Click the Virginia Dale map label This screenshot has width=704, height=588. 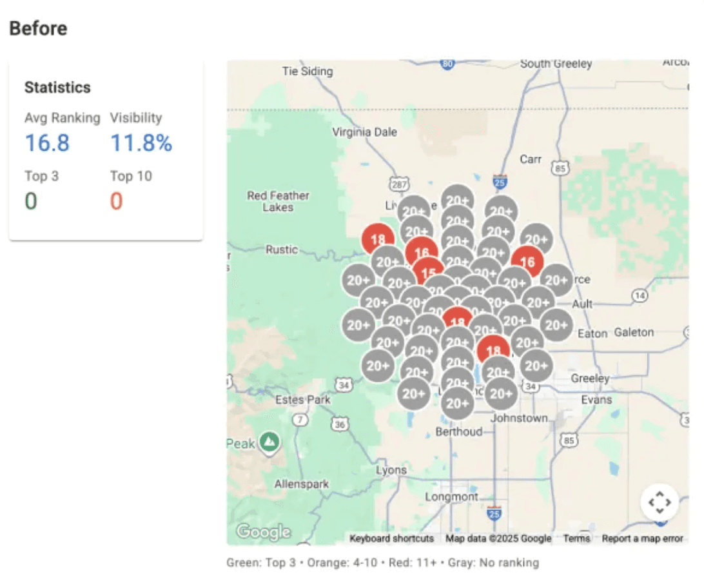[x=365, y=132]
